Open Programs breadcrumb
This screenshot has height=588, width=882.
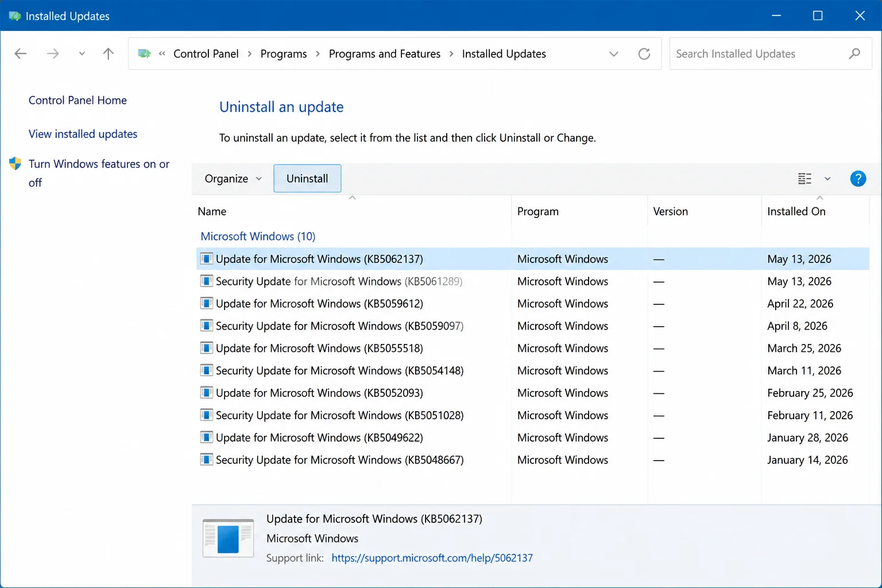(284, 54)
